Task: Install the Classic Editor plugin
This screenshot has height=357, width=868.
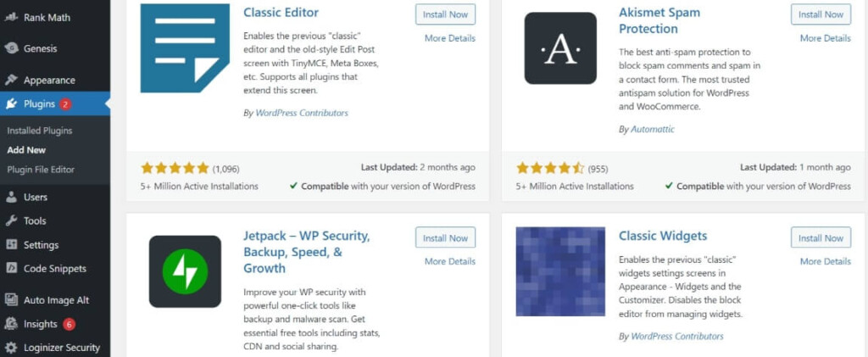Action: coord(445,14)
